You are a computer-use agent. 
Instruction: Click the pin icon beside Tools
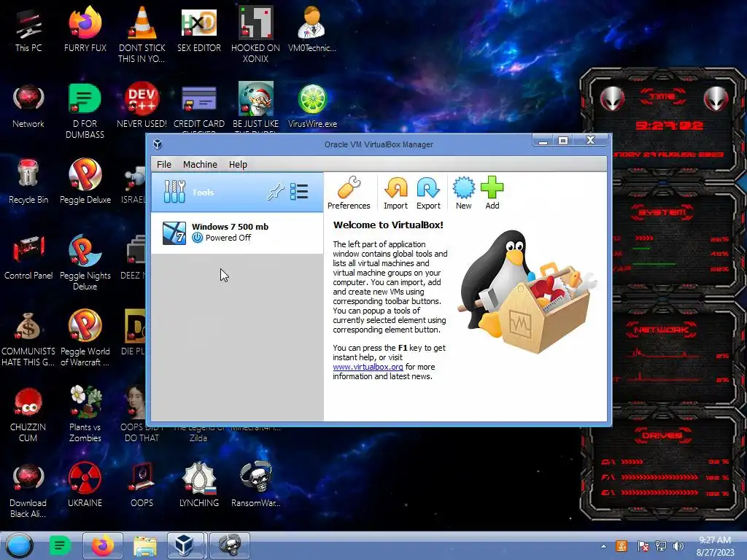point(275,192)
